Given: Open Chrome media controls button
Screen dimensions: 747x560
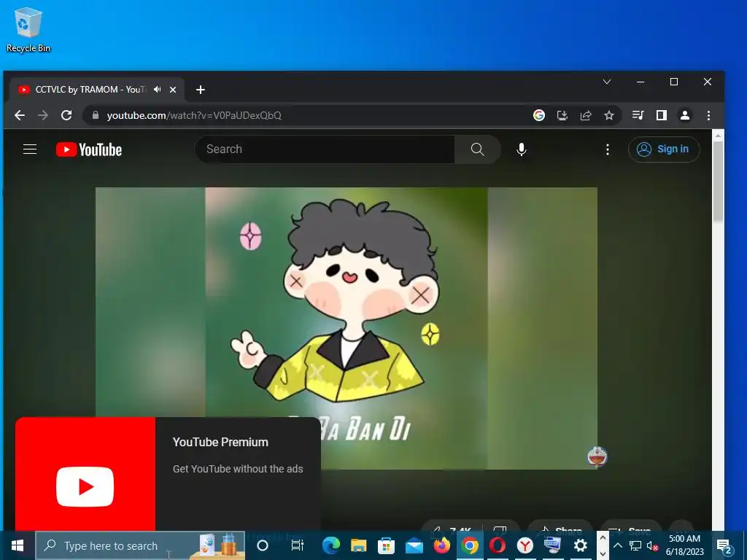Looking at the screenshot, I should point(638,115).
